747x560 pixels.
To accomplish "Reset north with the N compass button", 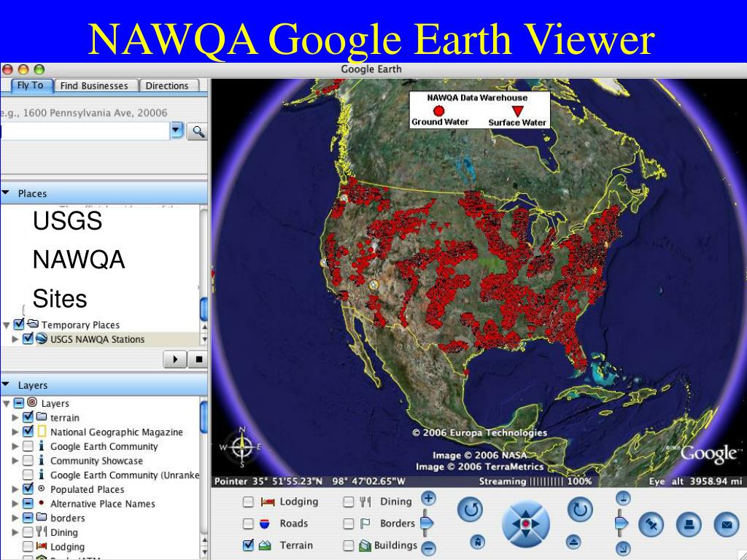I will click(477, 542).
